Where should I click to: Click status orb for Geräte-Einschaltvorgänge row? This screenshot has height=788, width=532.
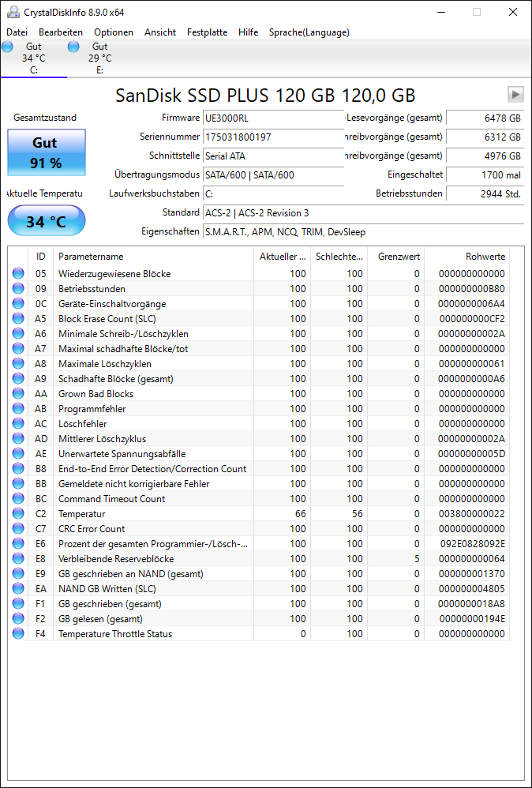[x=18, y=304]
